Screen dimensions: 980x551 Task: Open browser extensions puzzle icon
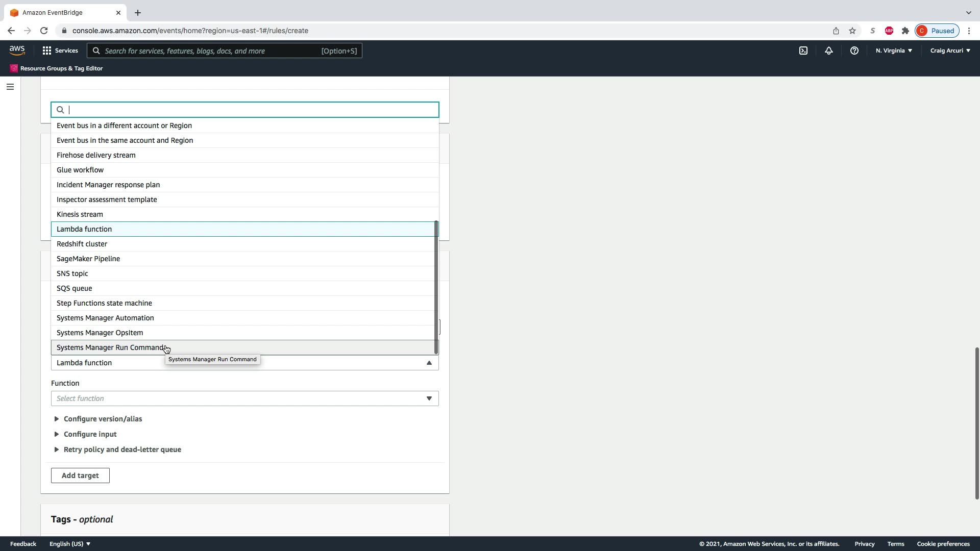tap(905, 31)
